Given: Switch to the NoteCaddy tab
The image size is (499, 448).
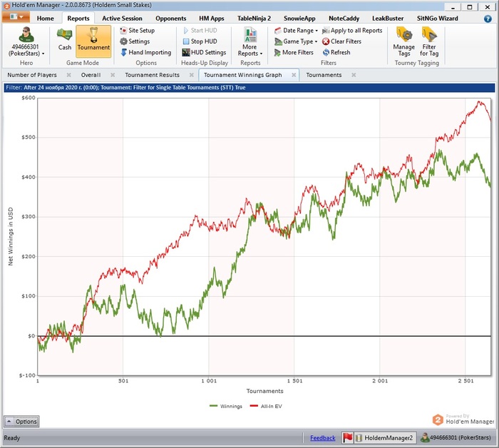Looking at the screenshot, I should coord(344,19).
